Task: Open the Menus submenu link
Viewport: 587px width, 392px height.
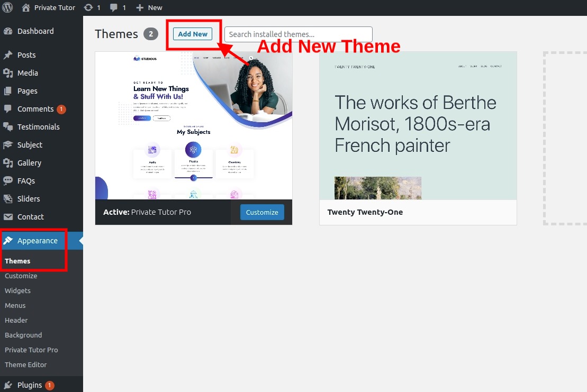Action: click(15, 306)
